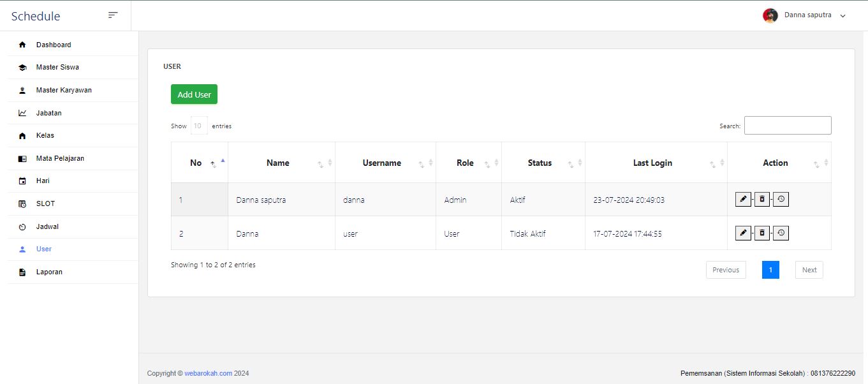
Task: Sort by Role column header
Action: point(465,163)
